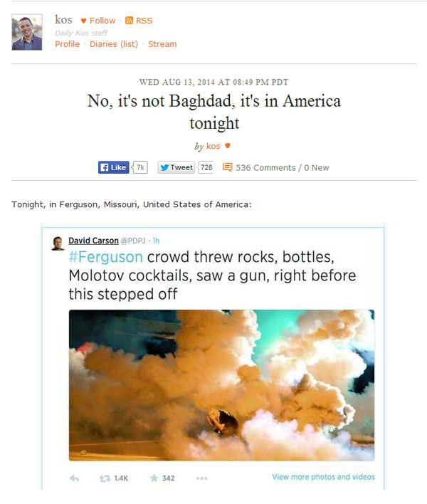This screenshot has width=427, height=504.
Task: Open the tear gas smoke photo
Action: (x=222, y=385)
